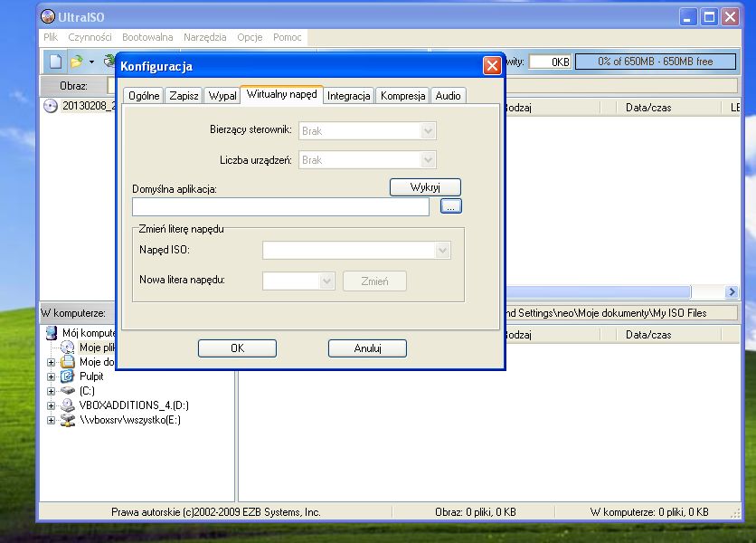Click the Domyślna aplikacja text field

click(280, 206)
